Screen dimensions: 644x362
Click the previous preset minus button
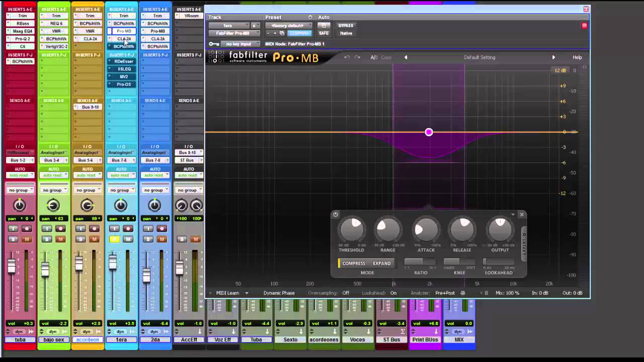268,33
